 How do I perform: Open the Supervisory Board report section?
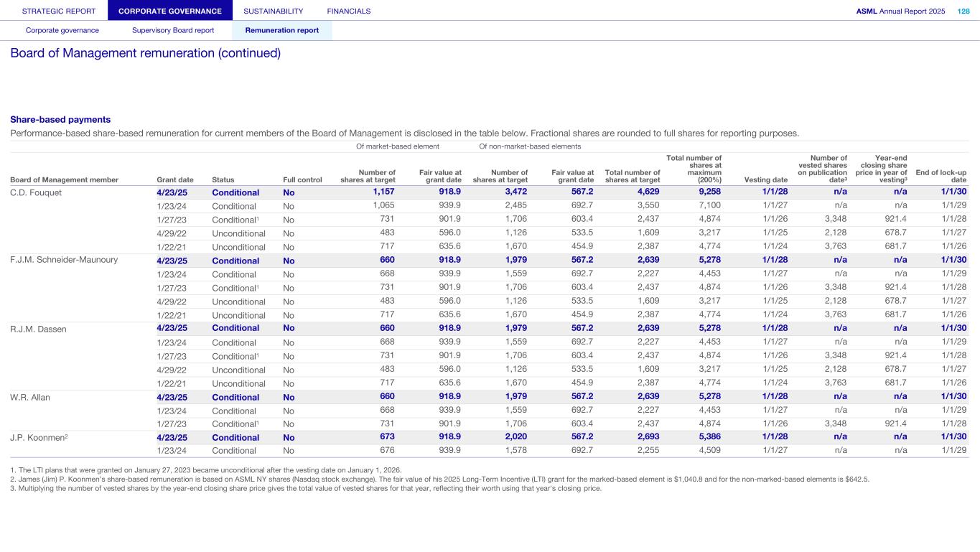pos(173,30)
